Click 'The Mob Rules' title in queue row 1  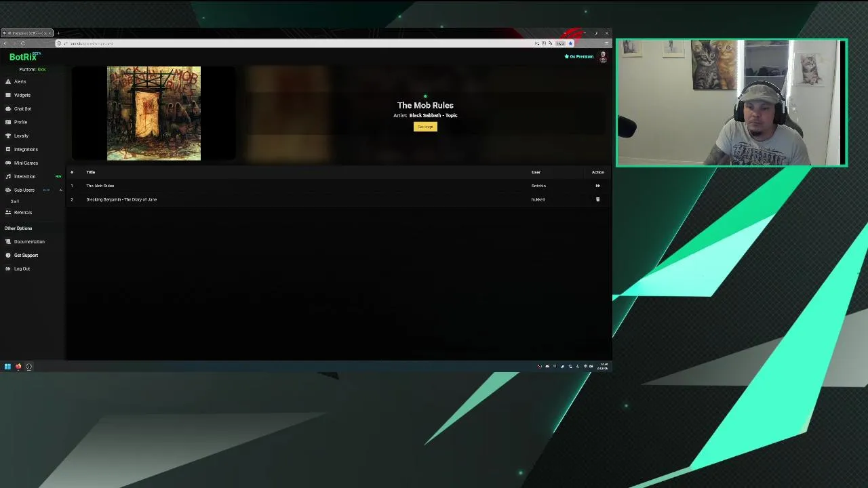click(x=100, y=186)
